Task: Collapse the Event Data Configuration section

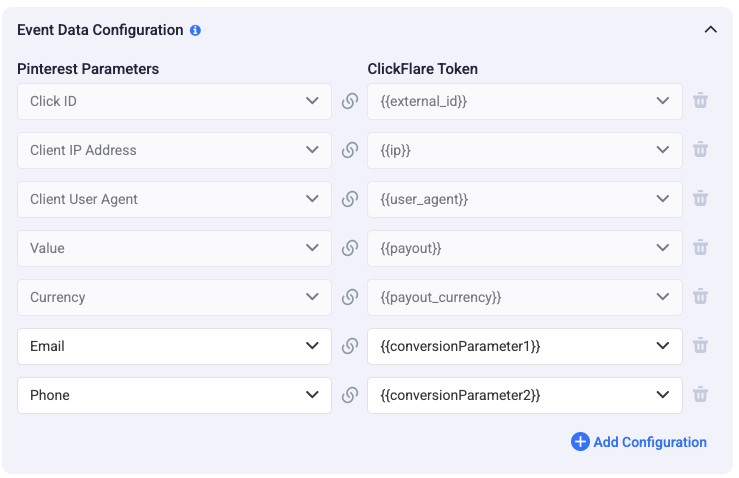Action: click(711, 30)
